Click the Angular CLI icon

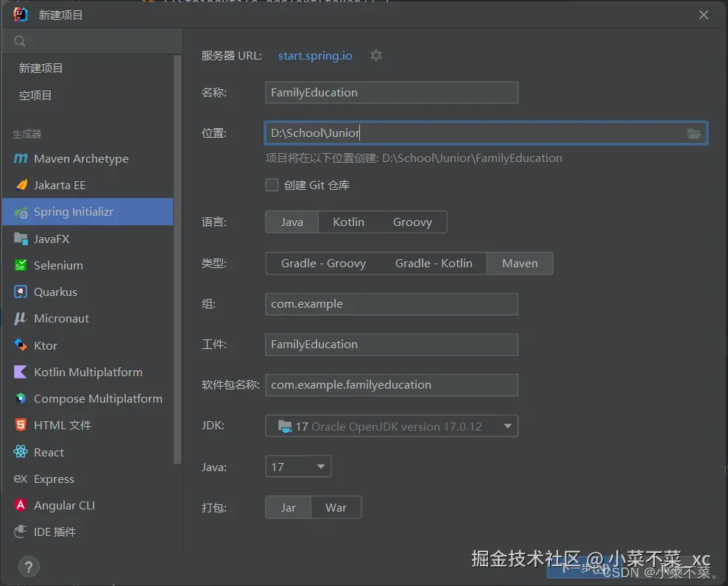click(21, 505)
